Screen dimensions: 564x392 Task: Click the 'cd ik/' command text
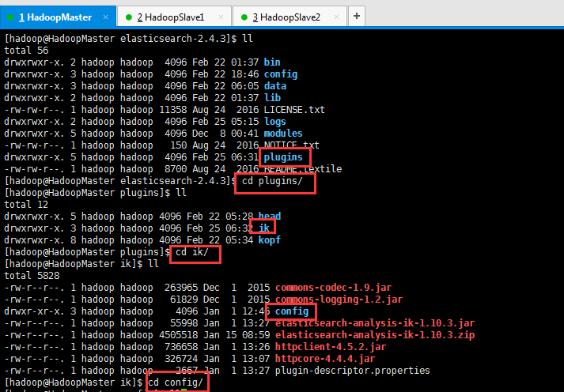coord(192,252)
